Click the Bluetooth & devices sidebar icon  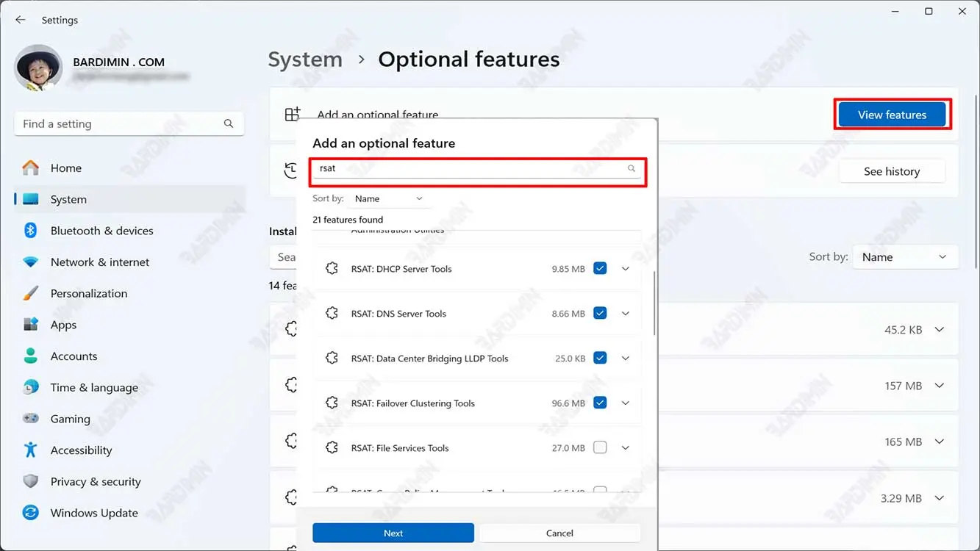pyautogui.click(x=30, y=231)
